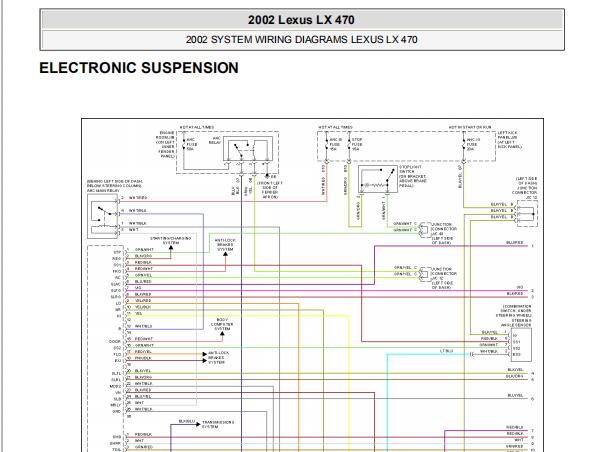Click the AHC main relay symbol box

[x=103, y=216]
